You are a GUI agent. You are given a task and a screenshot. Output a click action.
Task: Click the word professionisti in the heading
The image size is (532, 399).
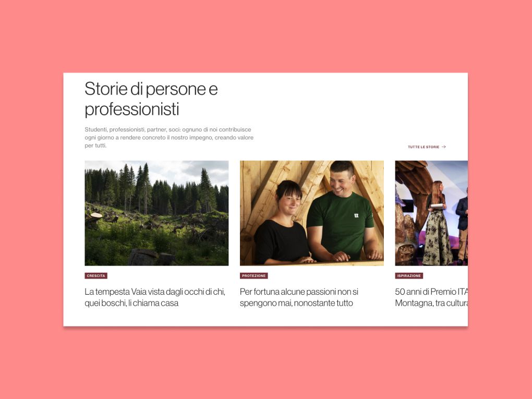[131, 109]
